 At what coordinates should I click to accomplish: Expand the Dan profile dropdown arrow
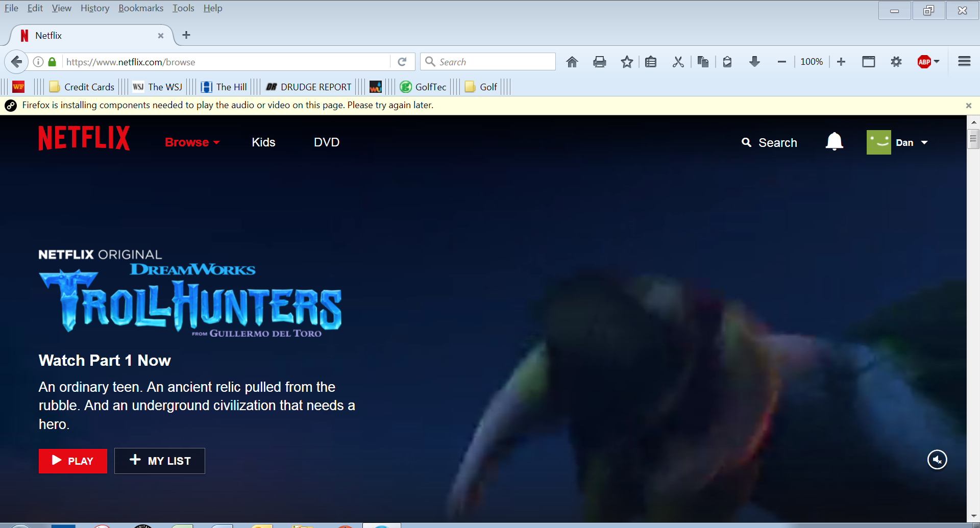[924, 143]
